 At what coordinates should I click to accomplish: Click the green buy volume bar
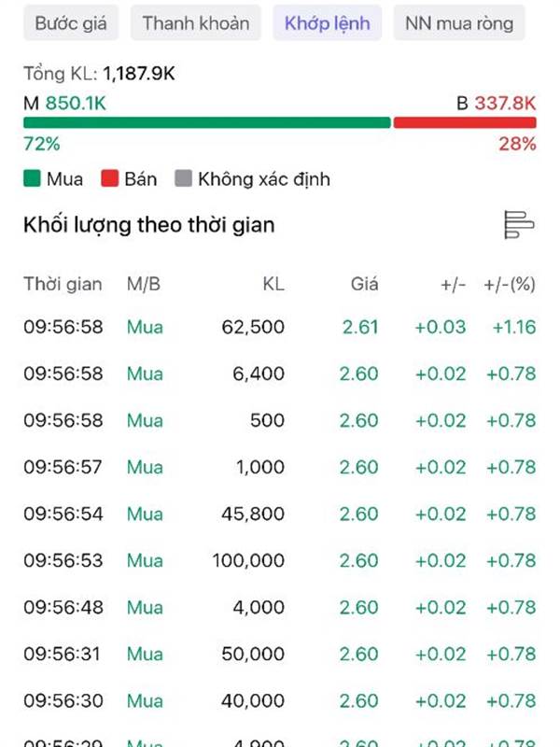pyautogui.click(x=206, y=122)
